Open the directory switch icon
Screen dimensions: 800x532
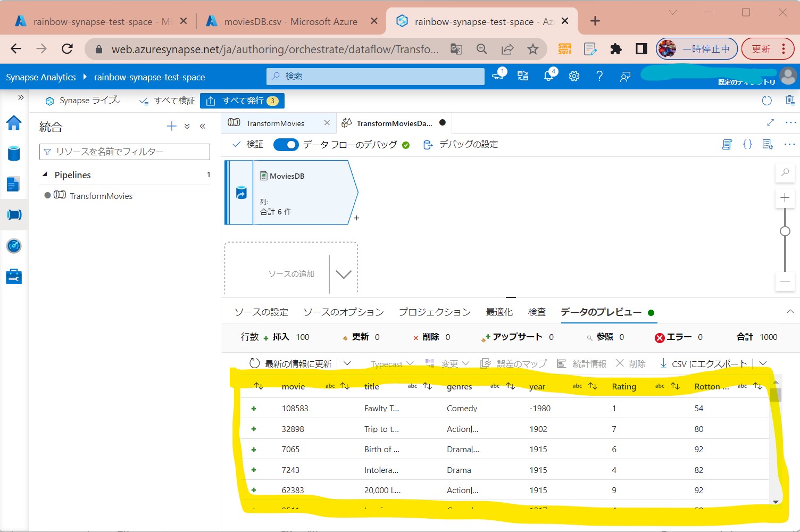click(523, 76)
